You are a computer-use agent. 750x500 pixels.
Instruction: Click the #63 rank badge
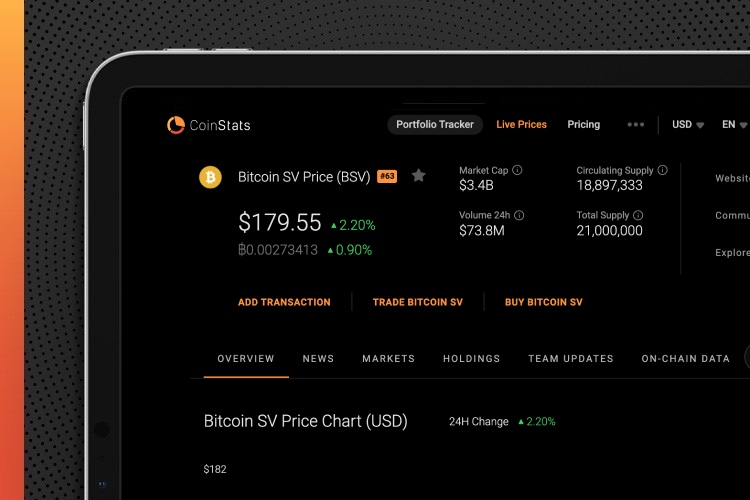pyautogui.click(x=387, y=177)
